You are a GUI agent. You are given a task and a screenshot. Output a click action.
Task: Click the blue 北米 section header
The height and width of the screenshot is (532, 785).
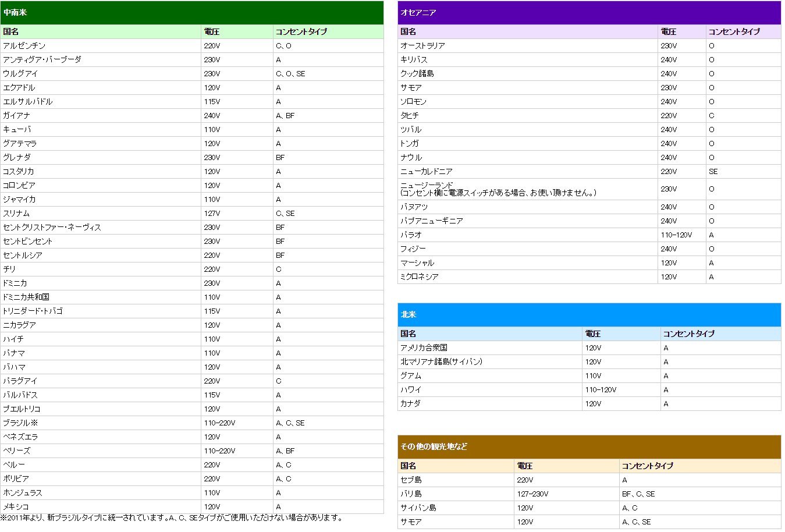pyautogui.click(x=589, y=314)
